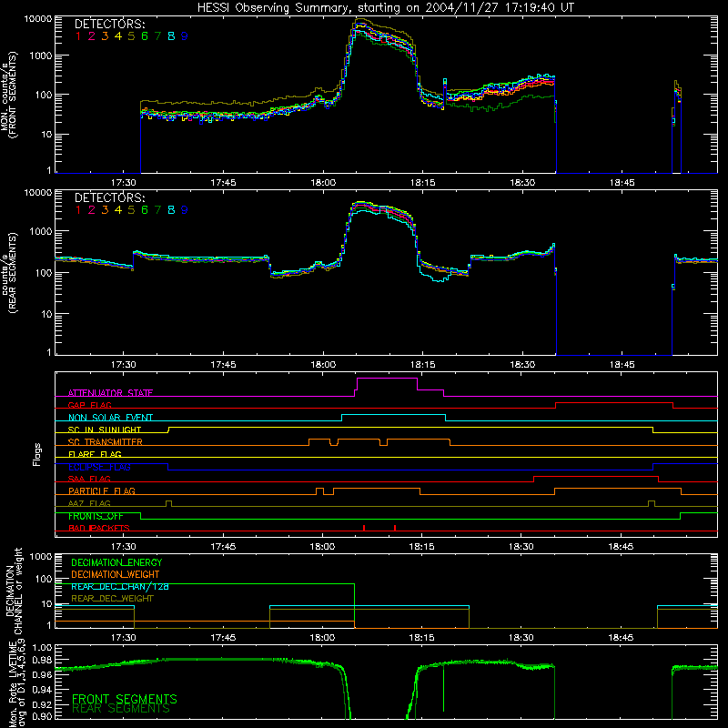Click the second red BAD_PACKETS tick mark
The width and height of the screenshot is (728, 728).
click(395, 528)
